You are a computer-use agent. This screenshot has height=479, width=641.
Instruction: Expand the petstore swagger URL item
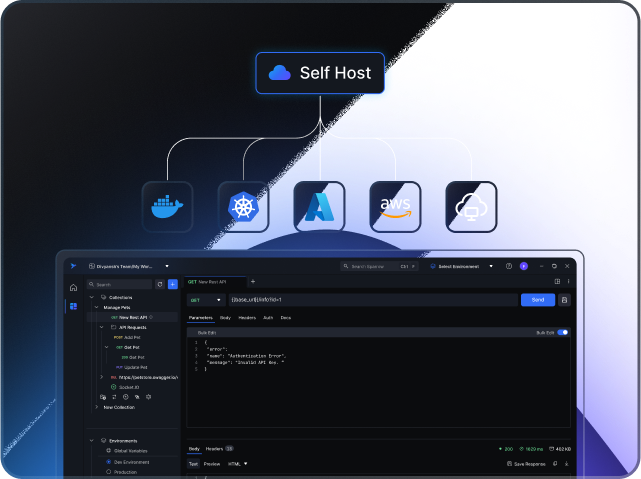tap(101, 377)
